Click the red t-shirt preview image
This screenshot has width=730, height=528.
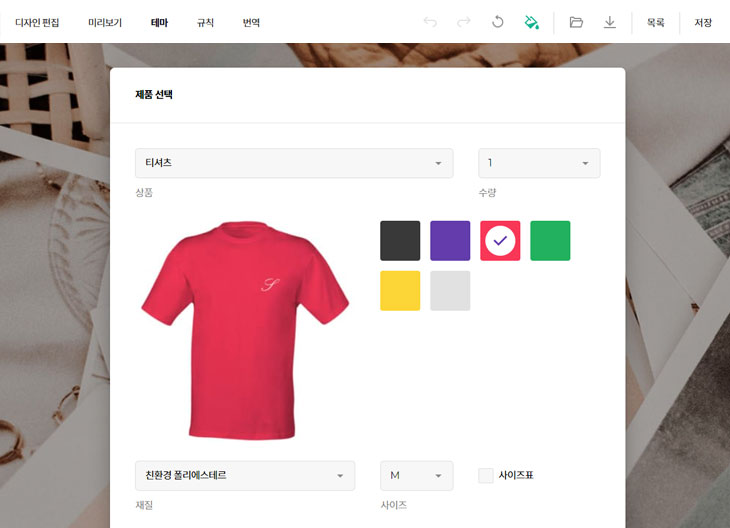tap(245, 330)
